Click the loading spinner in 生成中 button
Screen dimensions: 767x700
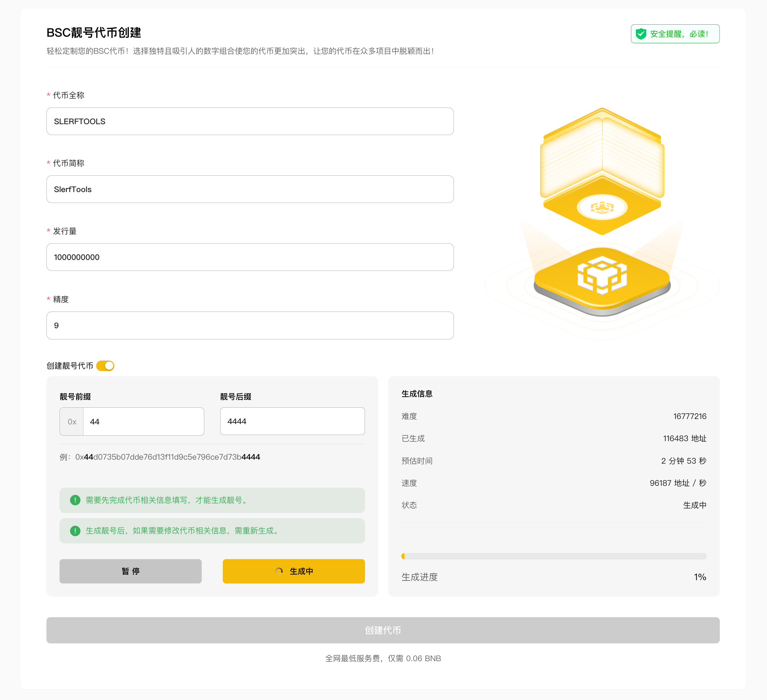pyautogui.click(x=279, y=571)
